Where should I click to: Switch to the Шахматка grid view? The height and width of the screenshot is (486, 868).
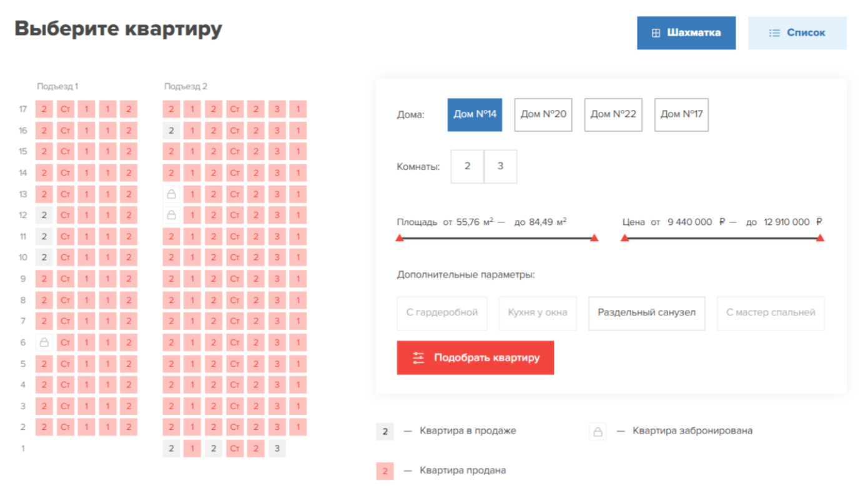pos(686,33)
